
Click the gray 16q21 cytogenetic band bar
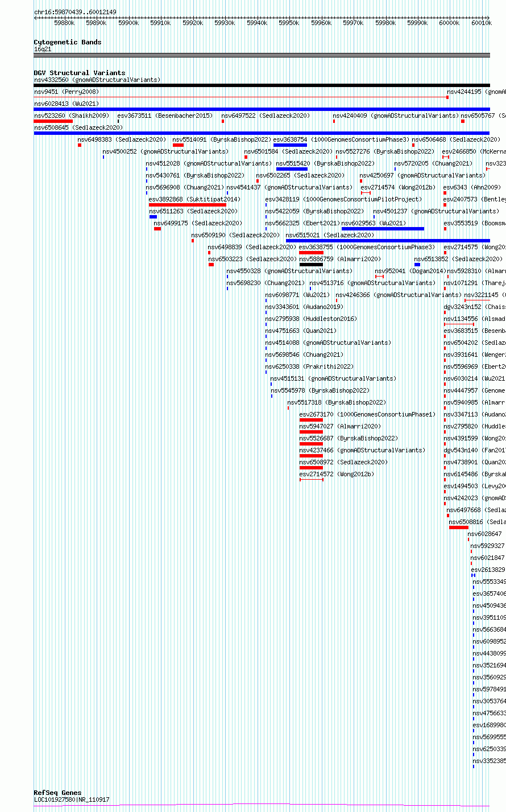point(262,55)
